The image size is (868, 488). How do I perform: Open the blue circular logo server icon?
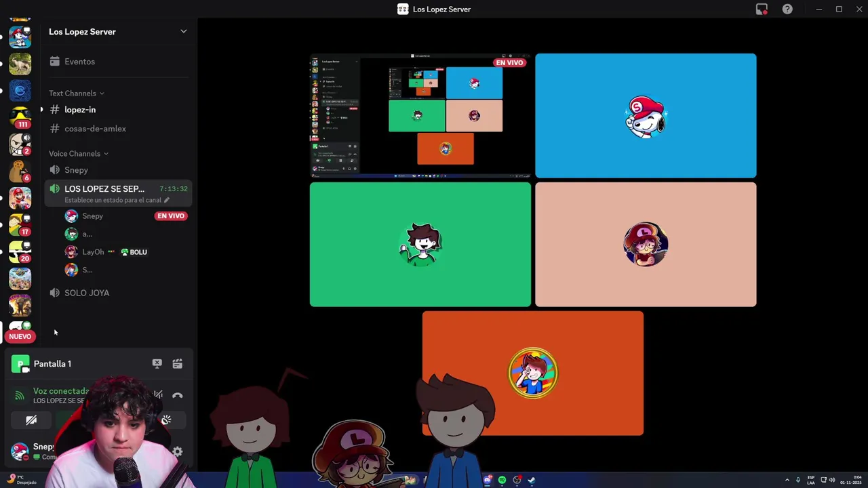(20, 90)
